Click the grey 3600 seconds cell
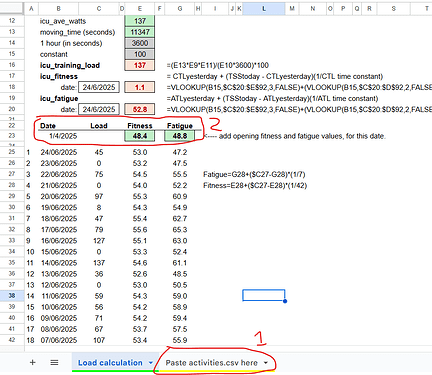432x375 pixels. coord(140,43)
